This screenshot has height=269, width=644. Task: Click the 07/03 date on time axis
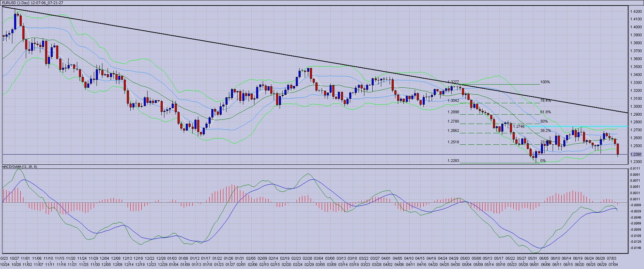tap(612, 258)
